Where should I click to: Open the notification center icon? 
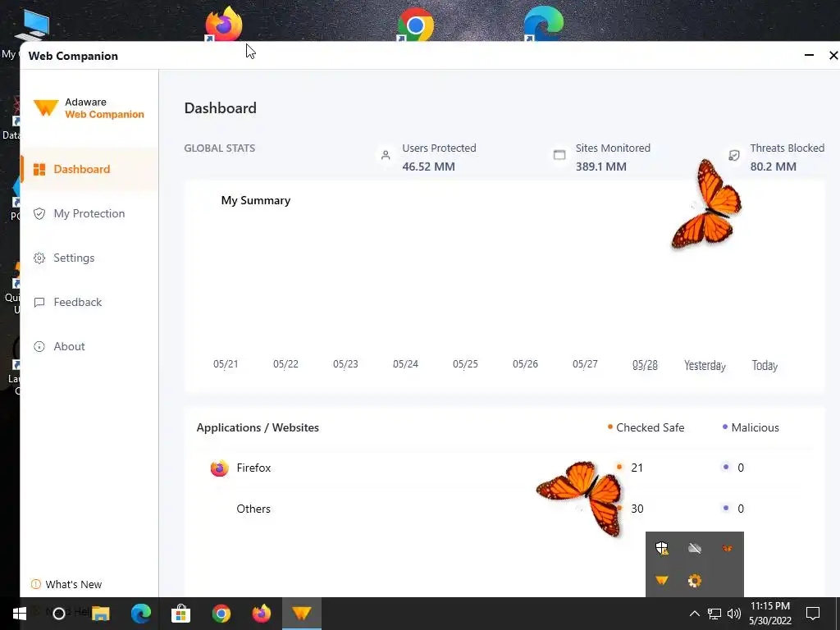(x=813, y=614)
